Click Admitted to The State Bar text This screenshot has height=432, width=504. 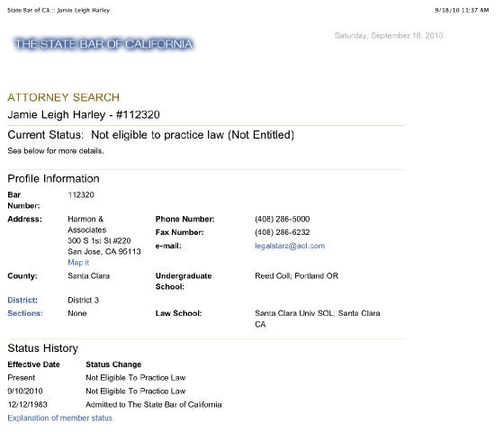tap(154, 404)
